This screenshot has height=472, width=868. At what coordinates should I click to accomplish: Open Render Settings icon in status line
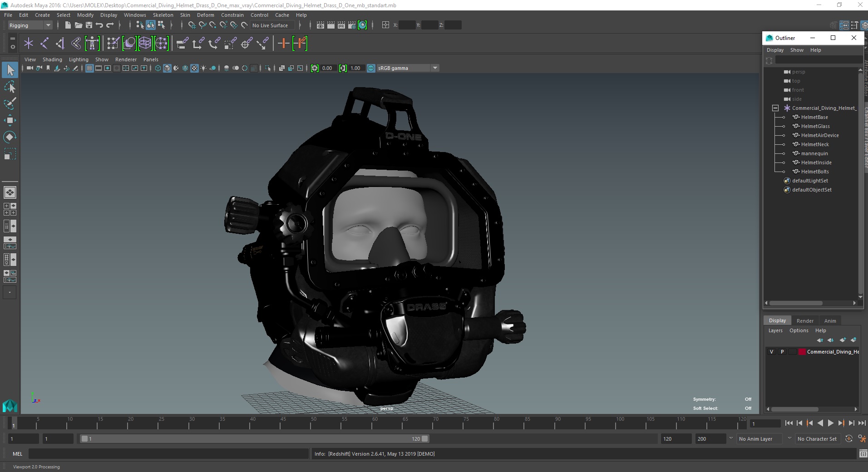coord(351,25)
